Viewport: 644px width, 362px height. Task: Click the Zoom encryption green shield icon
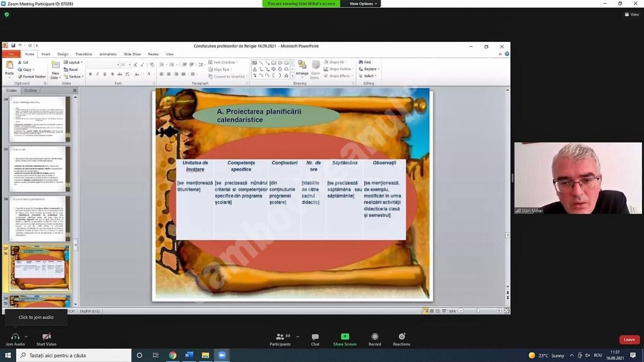6,14
